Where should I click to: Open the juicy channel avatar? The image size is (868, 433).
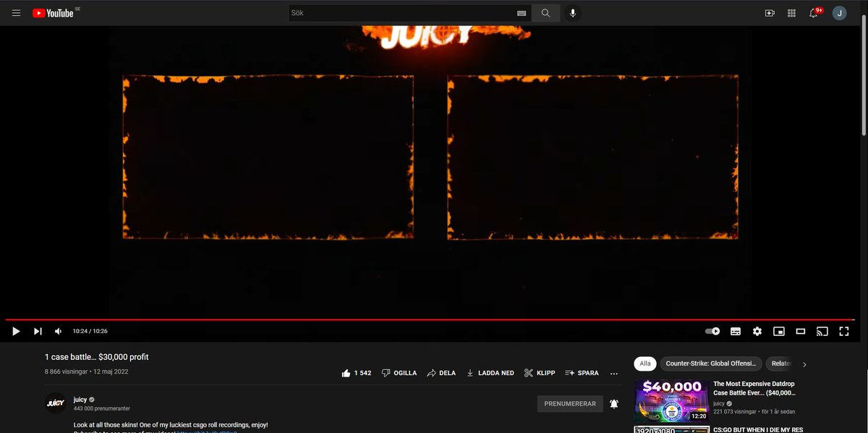[56, 403]
